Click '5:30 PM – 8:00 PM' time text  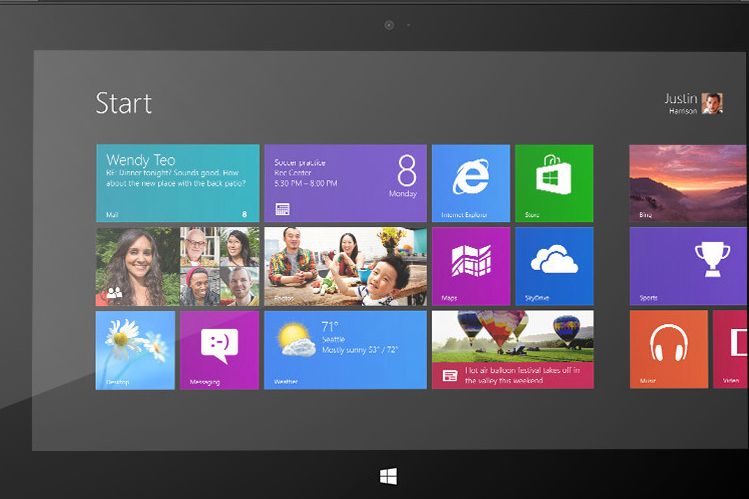(306, 183)
